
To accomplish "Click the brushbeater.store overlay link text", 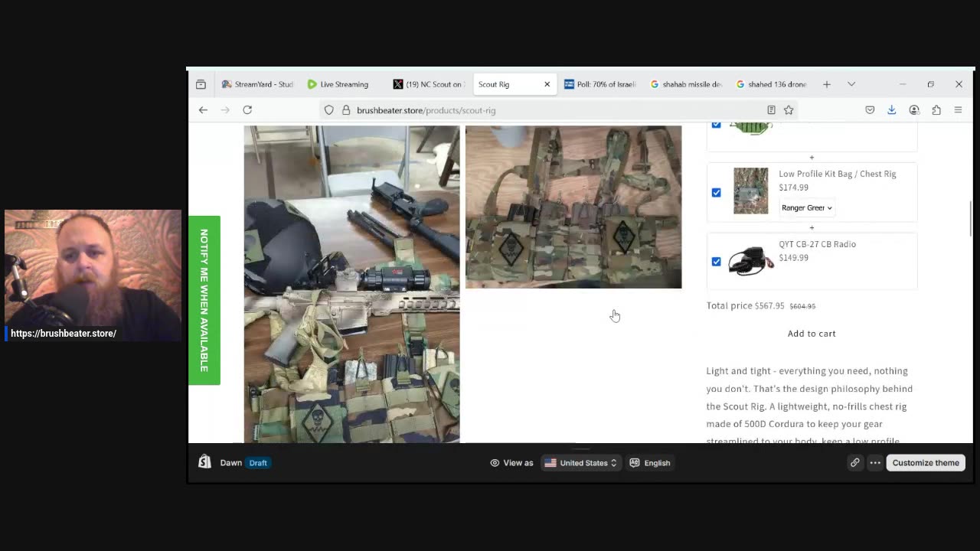I will 64,334.
